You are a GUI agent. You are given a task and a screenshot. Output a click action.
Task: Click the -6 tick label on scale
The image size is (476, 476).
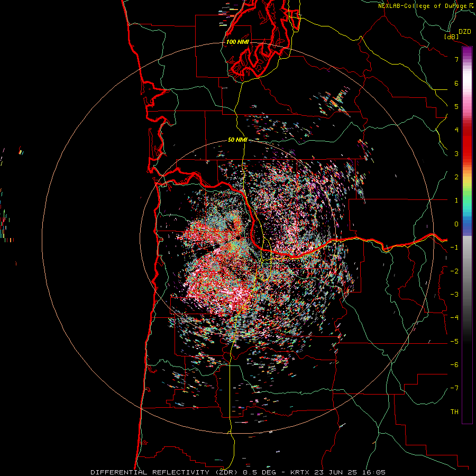click(x=454, y=364)
